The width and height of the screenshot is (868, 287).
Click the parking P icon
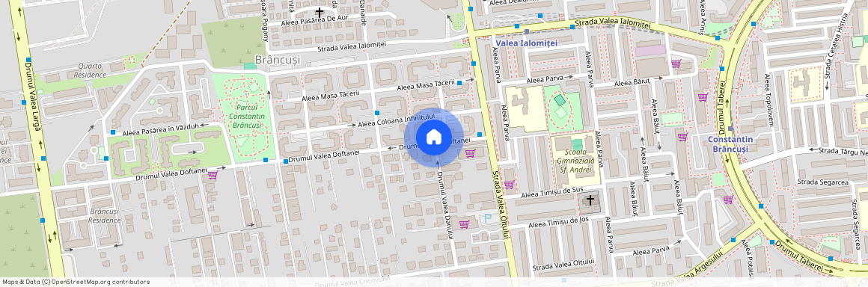488,219
